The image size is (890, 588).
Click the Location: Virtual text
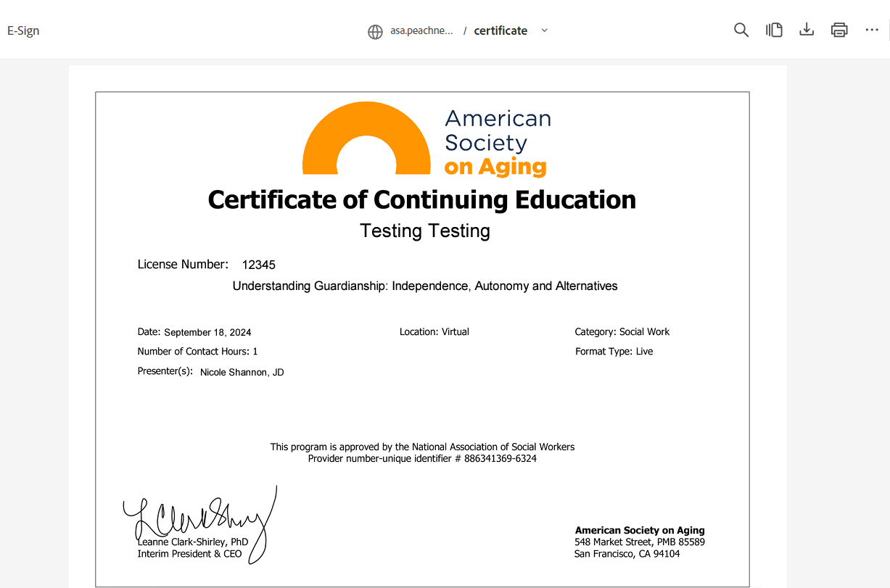click(x=434, y=332)
